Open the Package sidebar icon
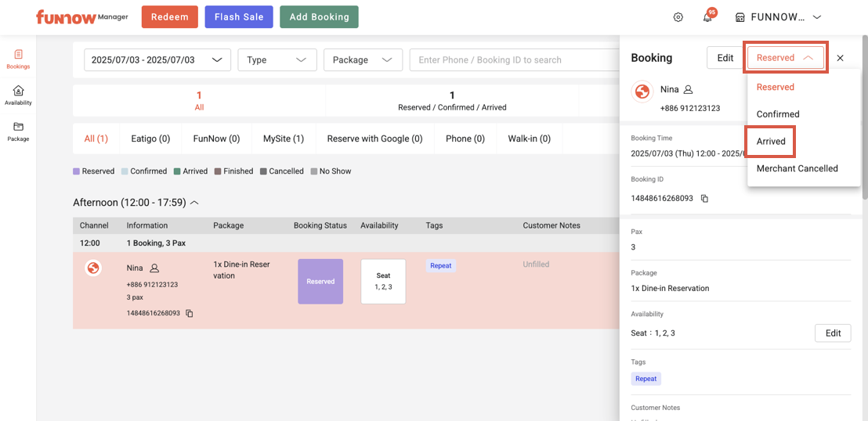The height and width of the screenshot is (421, 868). click(x=18, y=131)
